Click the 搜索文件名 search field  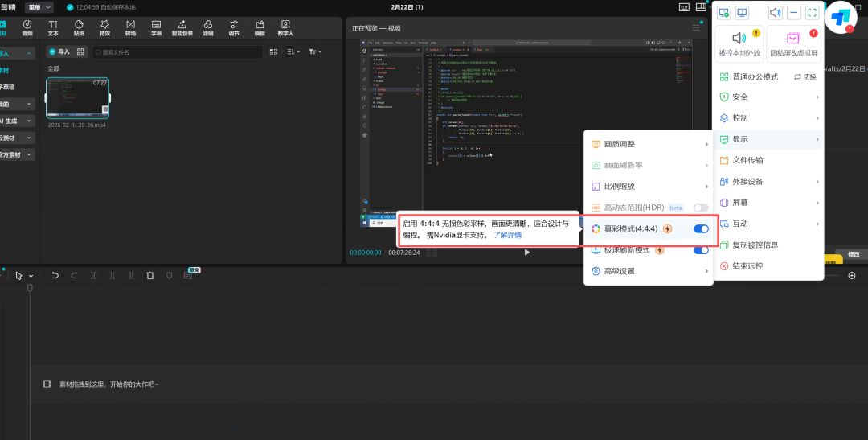point(177,52)
